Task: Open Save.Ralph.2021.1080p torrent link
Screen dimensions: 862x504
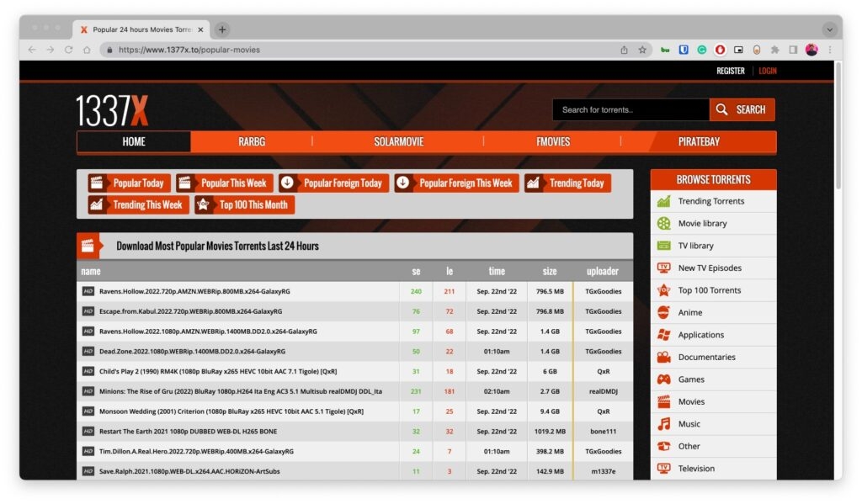Action: 189,471
